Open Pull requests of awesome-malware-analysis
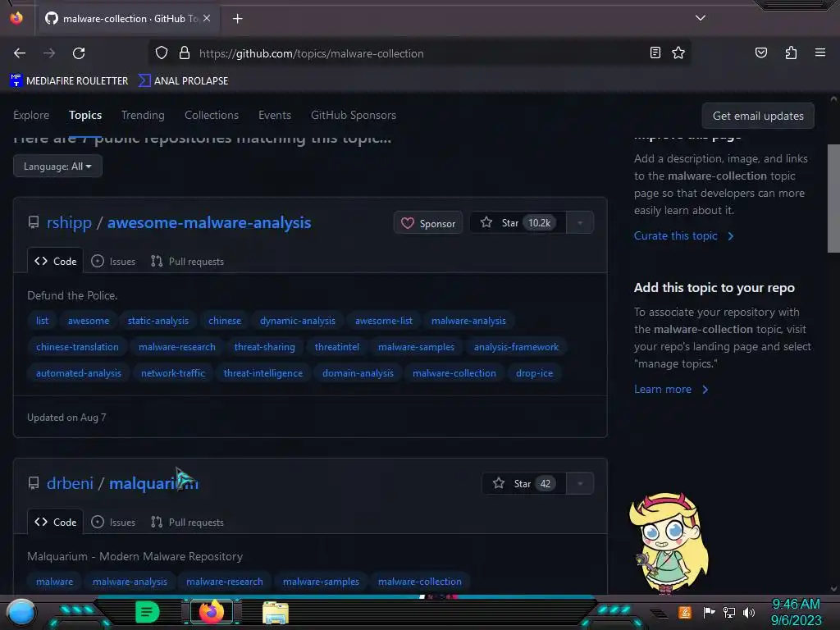This screenshot has width=840, height=630. [187, 261]
